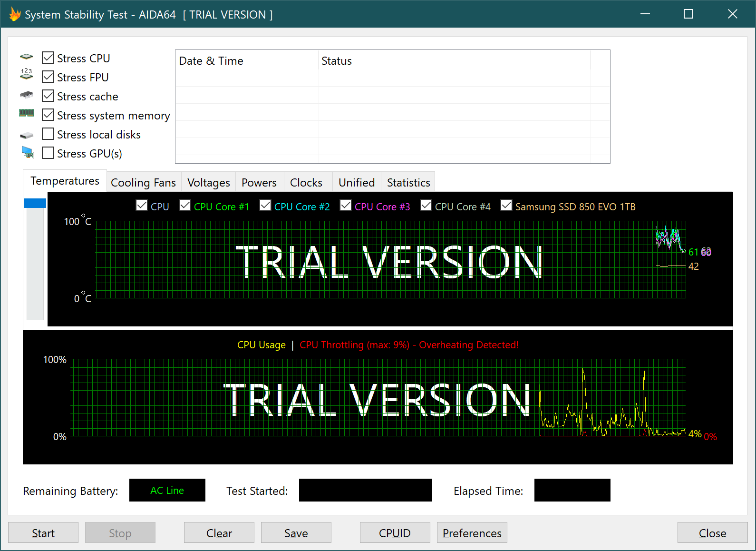The height and width of the screenshot is (551, 756).
Task: Enable the Stress local disks checkbox
Action: click(x=48, y=134)
